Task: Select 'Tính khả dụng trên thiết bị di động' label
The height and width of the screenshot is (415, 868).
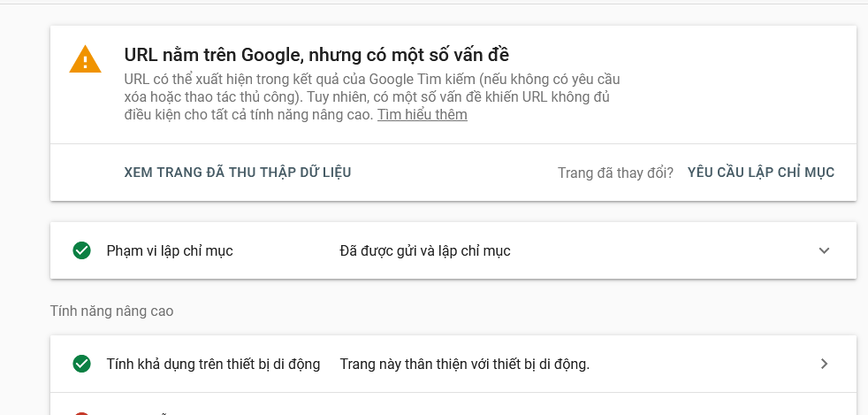Action: click(213, 364)
